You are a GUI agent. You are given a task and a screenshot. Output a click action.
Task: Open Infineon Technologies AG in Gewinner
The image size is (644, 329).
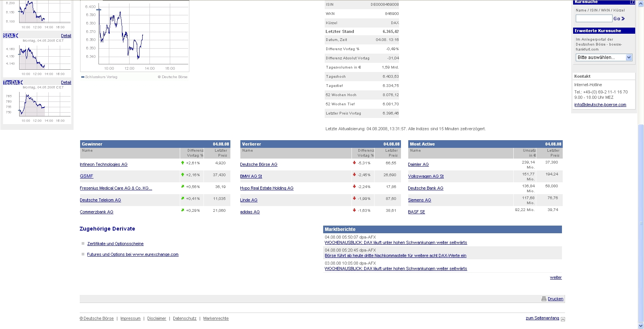pyautogui.click(x=103, y=164)
